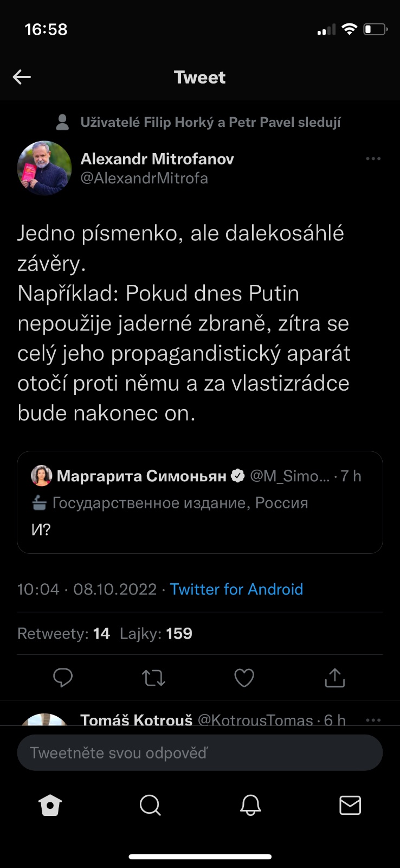Tap the 'Tweetněte svou odpověď' reply field

tap(200, 753)
